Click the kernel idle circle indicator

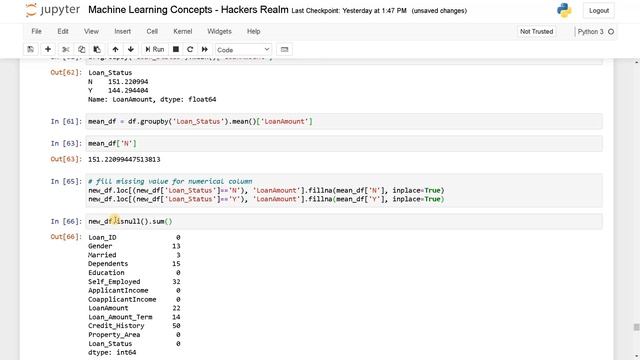click(x=611, y=31)
